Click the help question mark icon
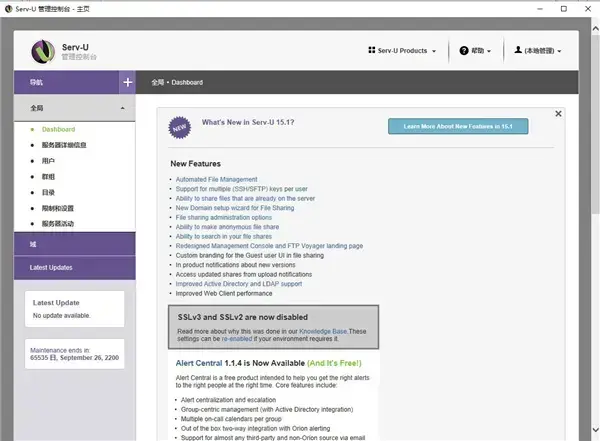The height and width of the screenshot is (441, 600). pyautogui.click(x=464, y=51)
